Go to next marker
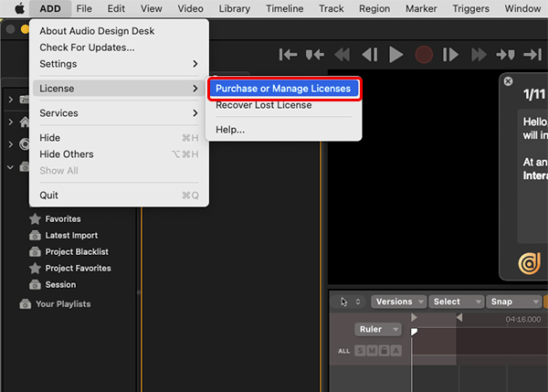 click(x=505, y=55)
